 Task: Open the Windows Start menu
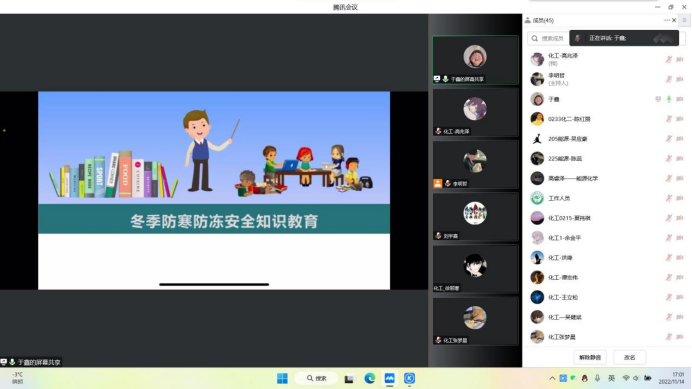282,378
